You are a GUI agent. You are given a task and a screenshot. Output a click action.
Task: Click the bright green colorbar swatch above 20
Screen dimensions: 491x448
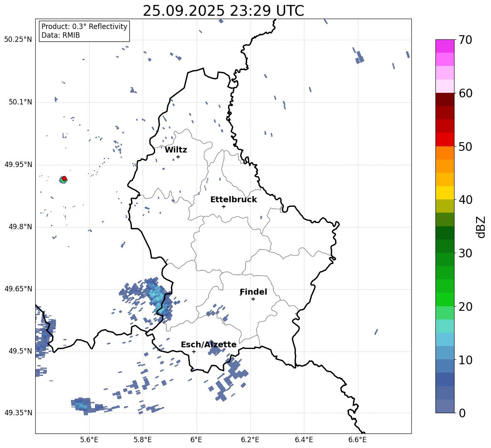tap(445, 299)
